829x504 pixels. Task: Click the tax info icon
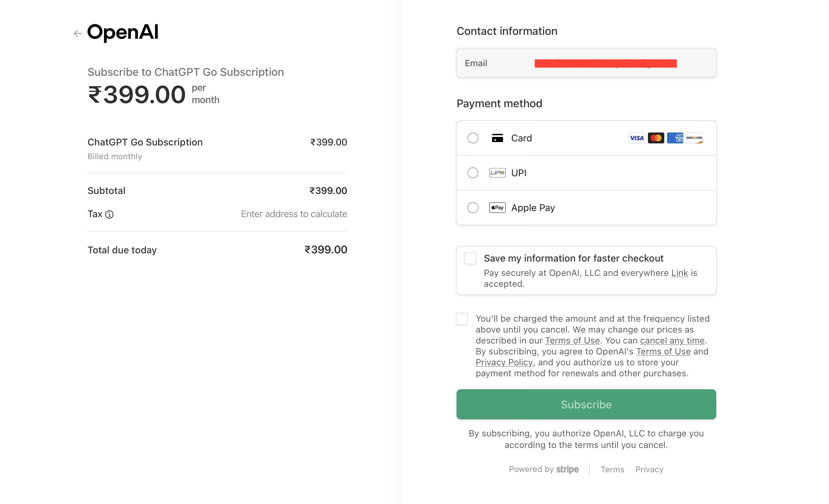[x=109, y=214]
